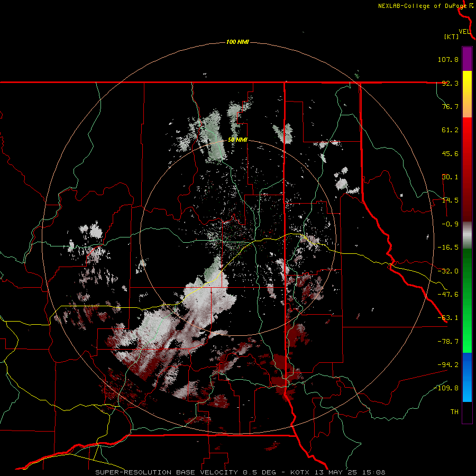Click the VEL label above the color scale
The width and height of the screenshot is (476, 476).
464,32
